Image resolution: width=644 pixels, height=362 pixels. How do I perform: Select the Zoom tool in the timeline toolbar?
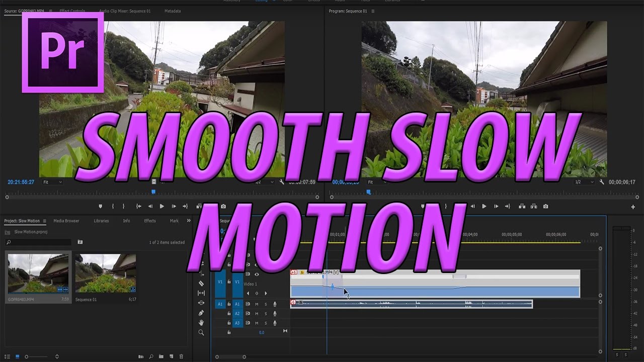(201, 332)
